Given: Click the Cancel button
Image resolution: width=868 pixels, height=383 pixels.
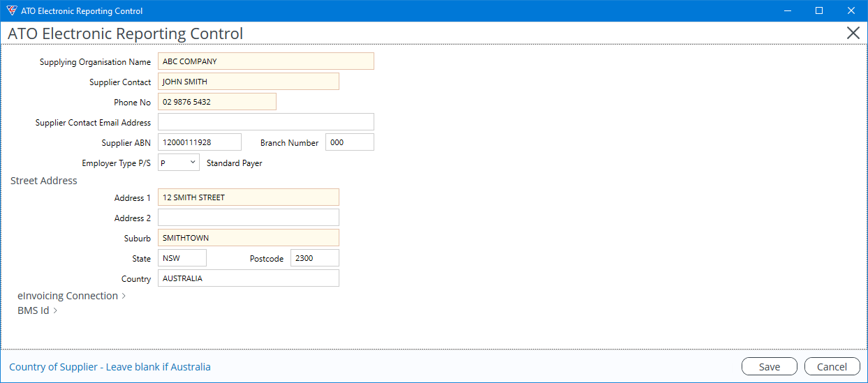Looking at the screenshot, I should click(832, 367).
